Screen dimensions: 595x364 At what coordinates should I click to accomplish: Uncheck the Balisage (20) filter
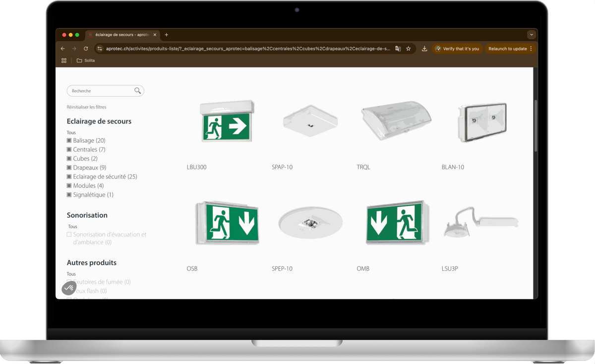click(x=69, y=141)
